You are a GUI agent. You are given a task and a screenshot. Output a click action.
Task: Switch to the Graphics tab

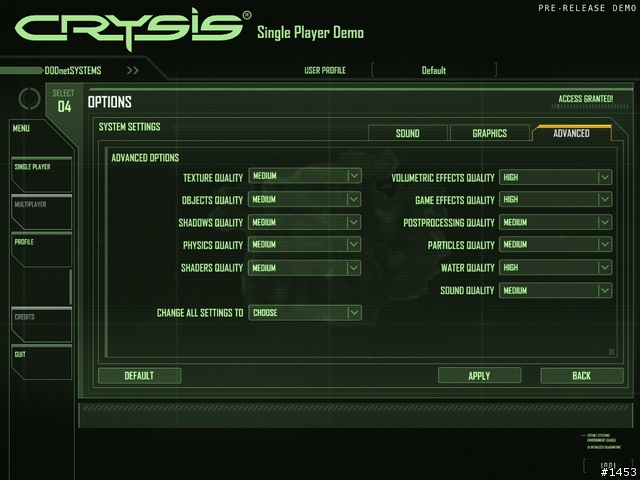click(489, 133)
